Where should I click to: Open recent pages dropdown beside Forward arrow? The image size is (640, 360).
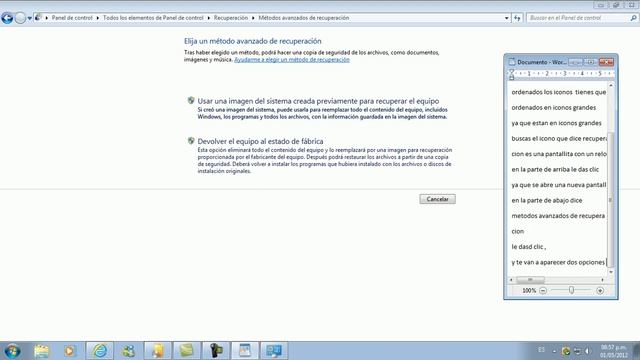[x=29, y=18]
